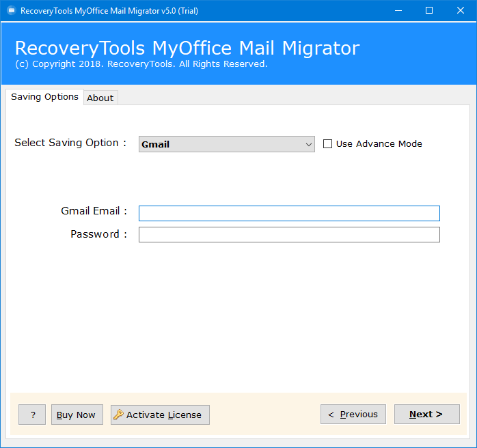Click the Buy Now button

tap(77, 415)
